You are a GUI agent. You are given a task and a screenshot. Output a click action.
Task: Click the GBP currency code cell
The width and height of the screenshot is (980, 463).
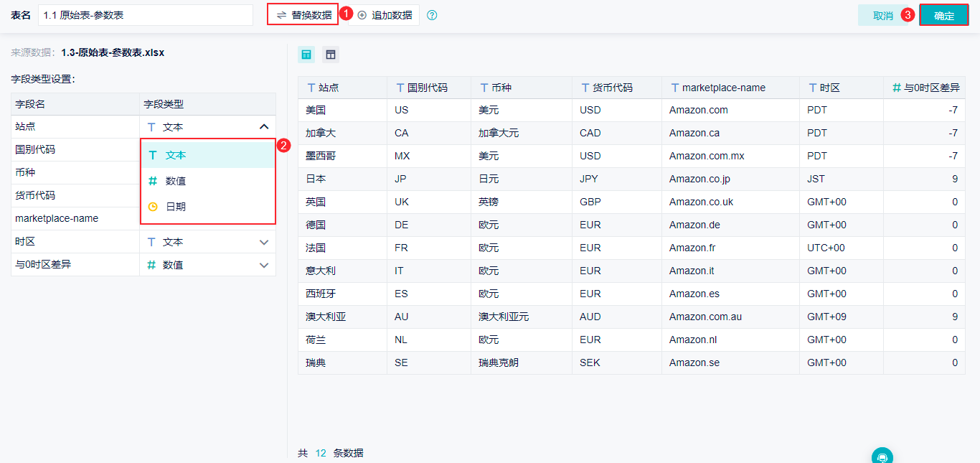pos(617,202)
